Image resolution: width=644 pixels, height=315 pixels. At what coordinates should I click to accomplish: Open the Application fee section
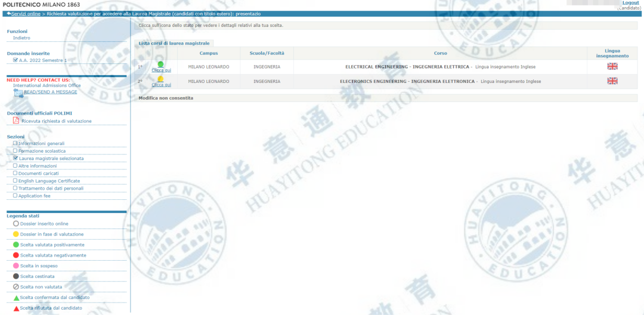click(35, 196)
